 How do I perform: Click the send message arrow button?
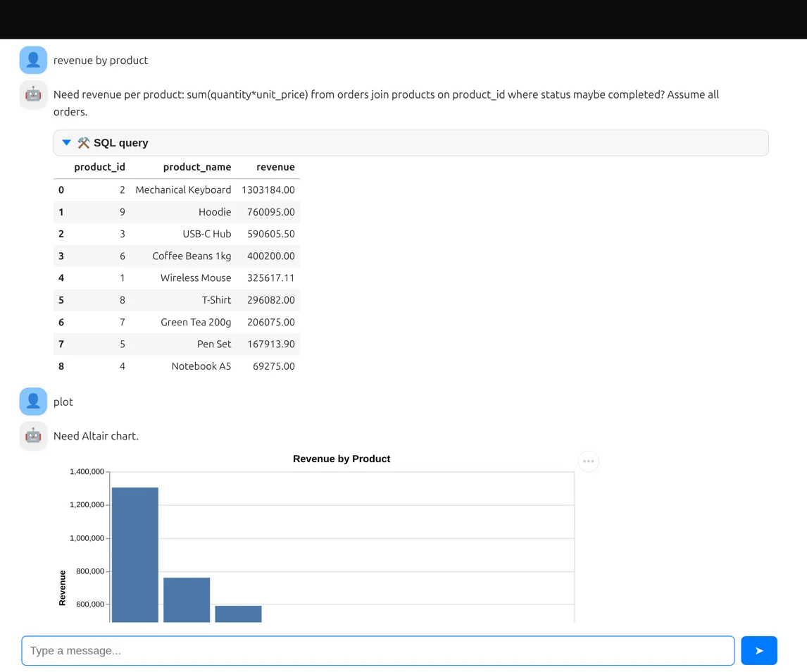point(758,650)
